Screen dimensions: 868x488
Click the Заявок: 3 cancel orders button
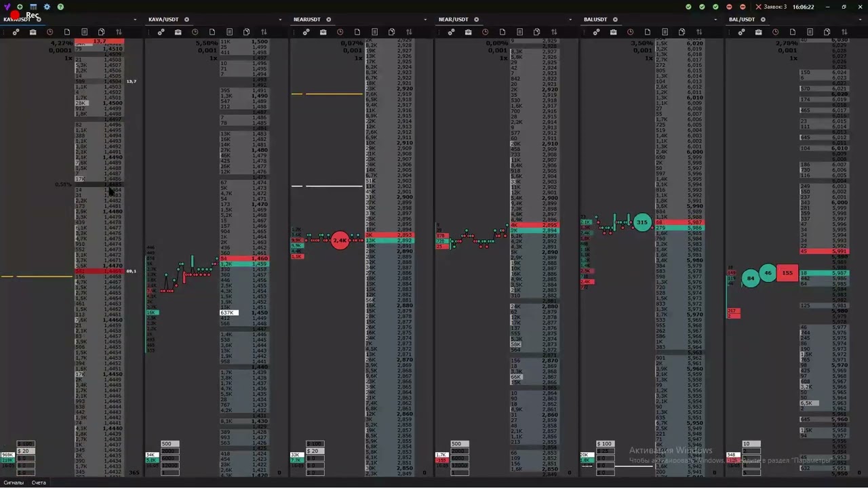[x=771, y=7]
